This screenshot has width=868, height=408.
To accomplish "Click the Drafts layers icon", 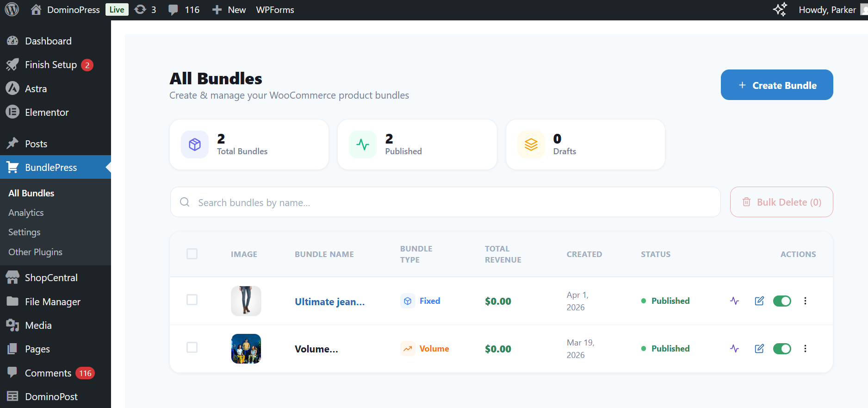I will pyautogui.click(x=531, y=144).
